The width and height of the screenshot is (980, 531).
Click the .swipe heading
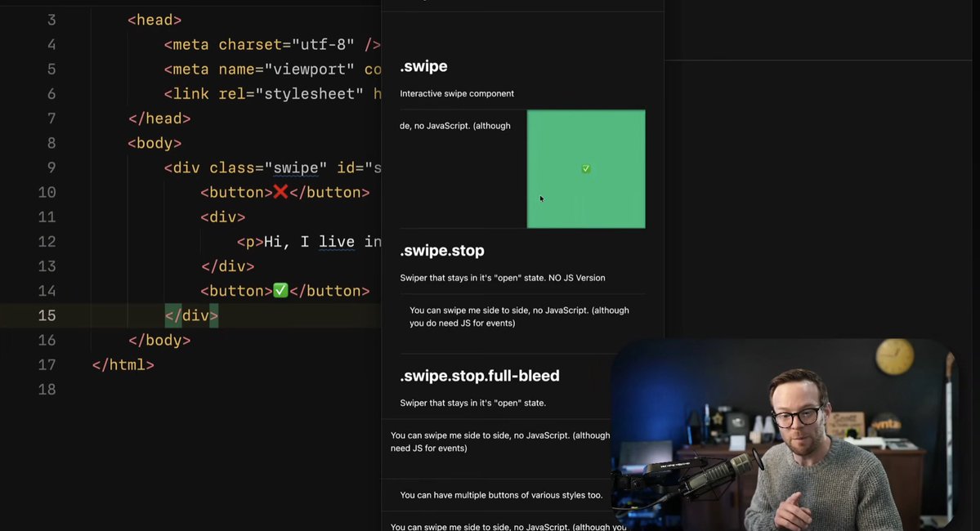pyautogui.click(x=423, y=66)
